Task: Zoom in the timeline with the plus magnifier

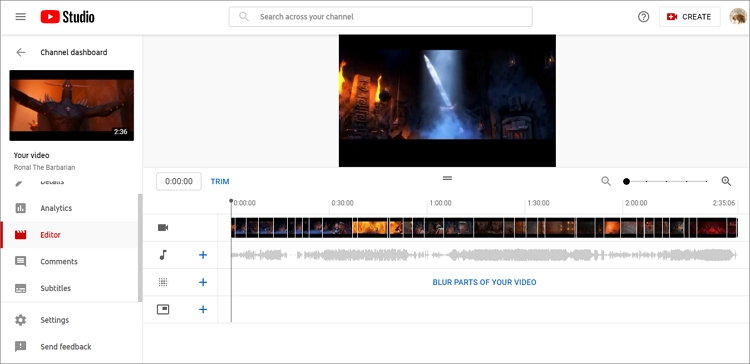Action: pos(726,181)
